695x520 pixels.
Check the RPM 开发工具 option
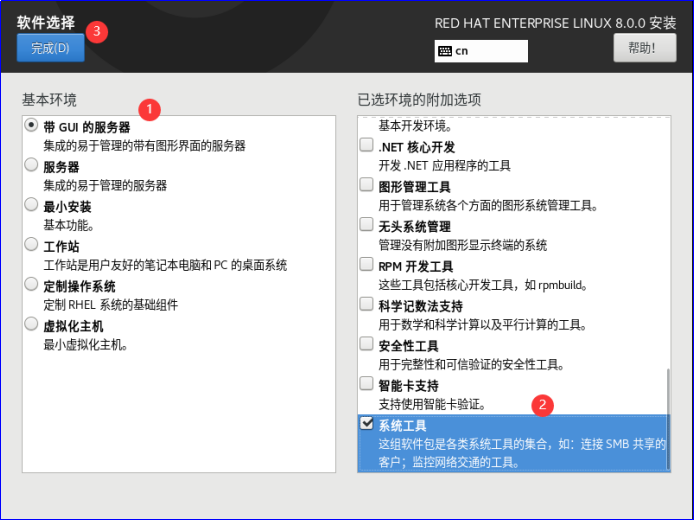pyautogui.click(x=366, y=264)
